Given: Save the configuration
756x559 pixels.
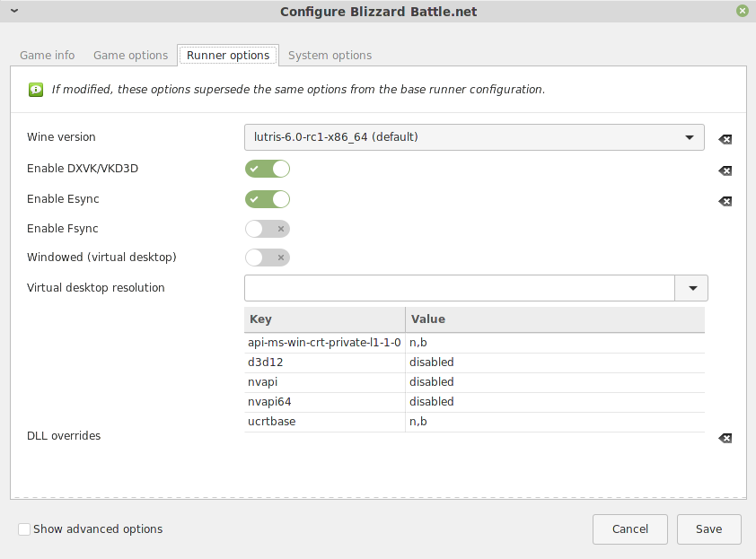Looking at the screenshot, I should (x=708, y=529).
